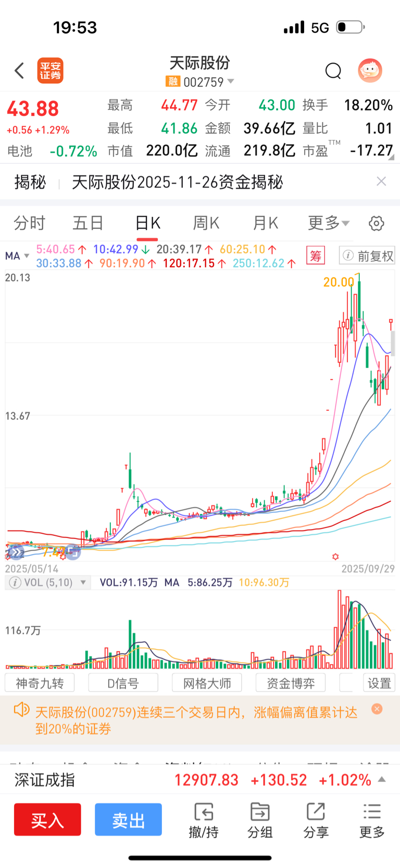Tap the 电池 sector -0.72% label
400x868 pixels.
point(52,151)
